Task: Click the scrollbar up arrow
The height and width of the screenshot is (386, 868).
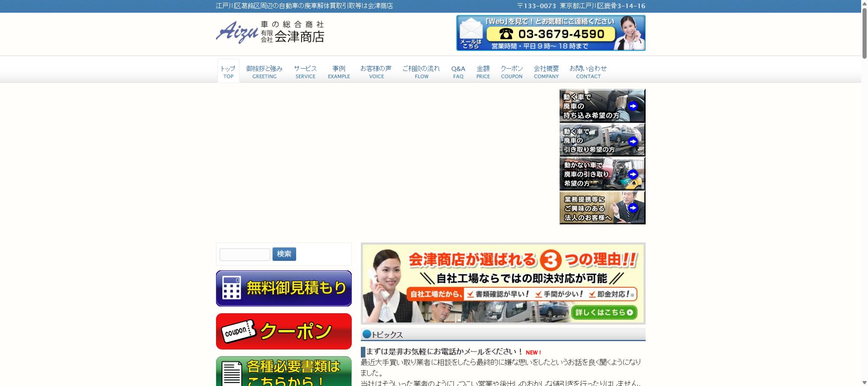Action: point(864,3)
